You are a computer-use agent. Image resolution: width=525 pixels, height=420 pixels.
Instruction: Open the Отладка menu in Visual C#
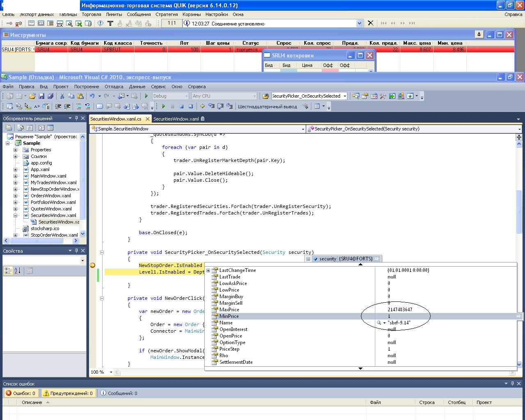114,87
